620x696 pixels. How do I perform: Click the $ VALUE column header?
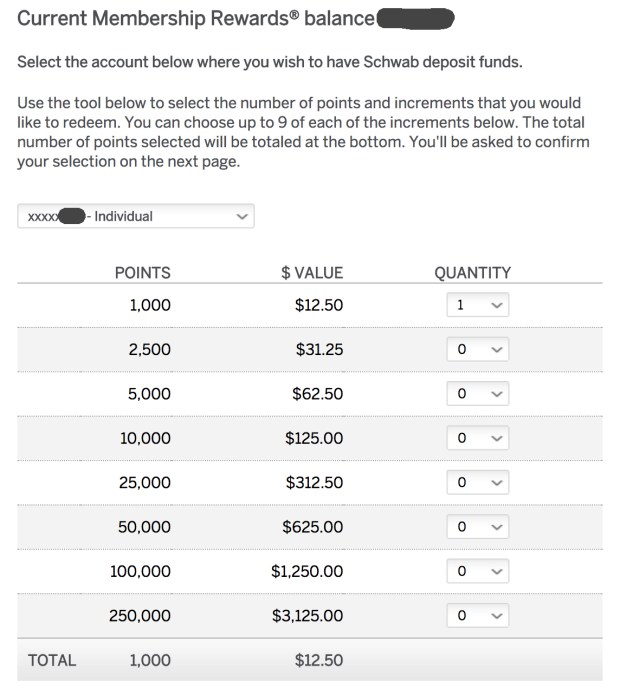pyautogui.click(x=312, y=272)
